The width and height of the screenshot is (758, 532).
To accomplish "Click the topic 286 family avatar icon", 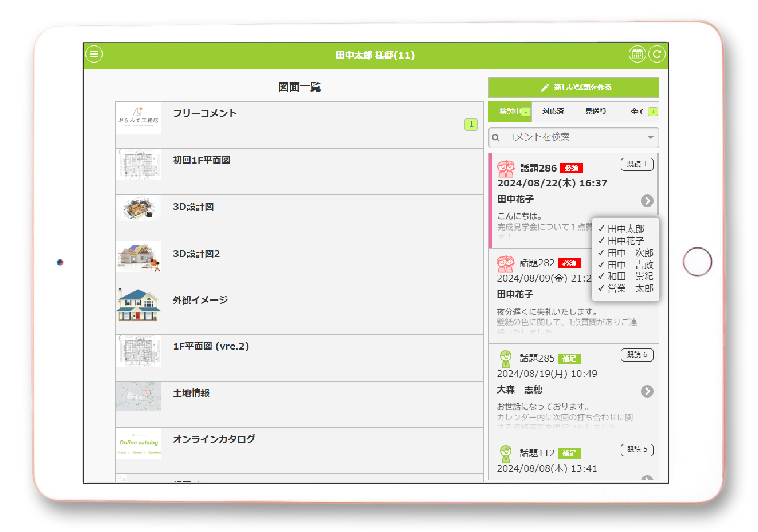I will coord(506,169).
